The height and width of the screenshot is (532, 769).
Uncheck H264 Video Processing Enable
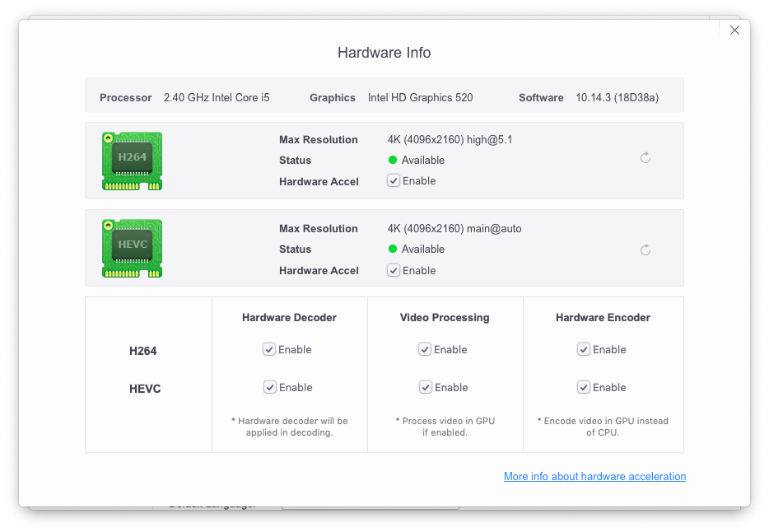pyautogui.click(x=425, y=349)
